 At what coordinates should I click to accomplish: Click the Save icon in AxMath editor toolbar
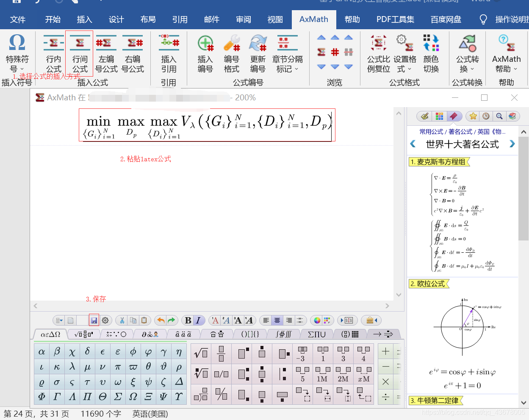pos(94,321)
